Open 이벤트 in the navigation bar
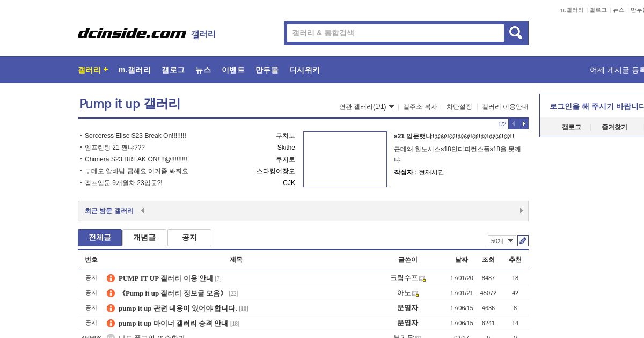This screenshot has width=644, height=338. (x=233, y=70)
